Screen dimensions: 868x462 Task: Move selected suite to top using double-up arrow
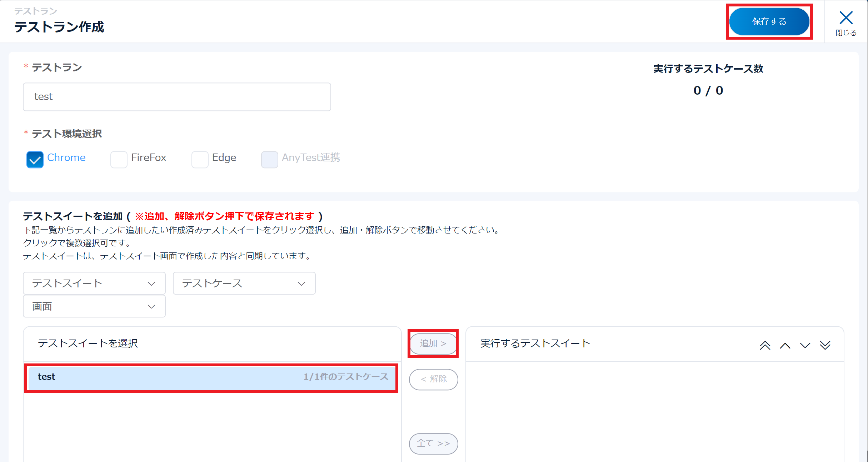point(765,345)
